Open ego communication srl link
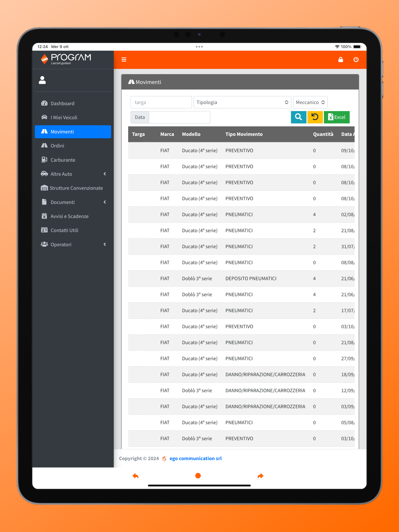This screenshot has width=399, height=532. pyautogui.click(x=195, y=458)
